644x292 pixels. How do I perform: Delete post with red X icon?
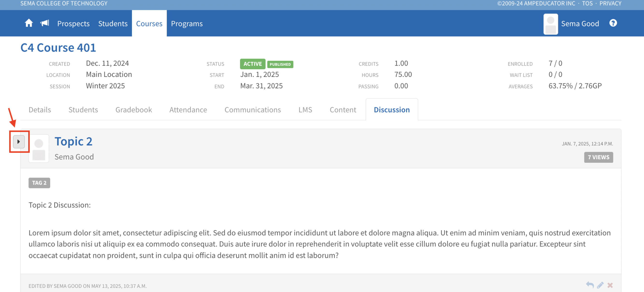pyautogui.click(x=610, y=285)
